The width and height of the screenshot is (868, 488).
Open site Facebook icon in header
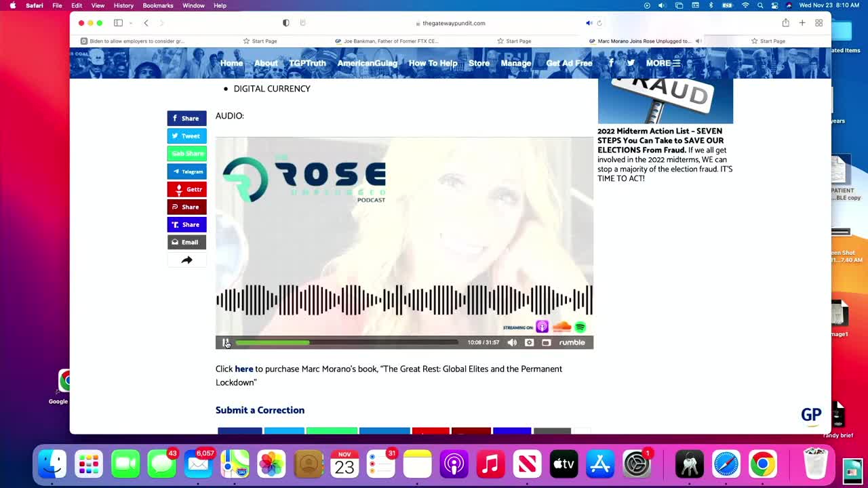pos(611,63)
